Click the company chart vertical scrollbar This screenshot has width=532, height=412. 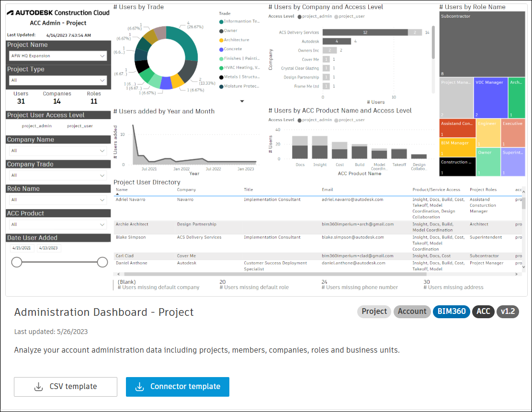click(433, 43)
